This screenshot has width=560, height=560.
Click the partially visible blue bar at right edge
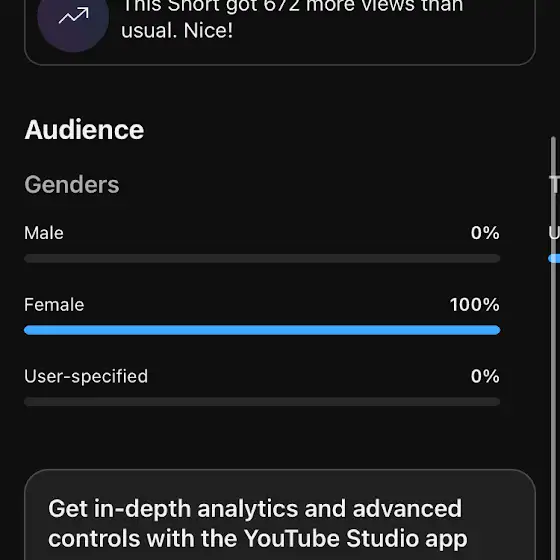point(554,258)
